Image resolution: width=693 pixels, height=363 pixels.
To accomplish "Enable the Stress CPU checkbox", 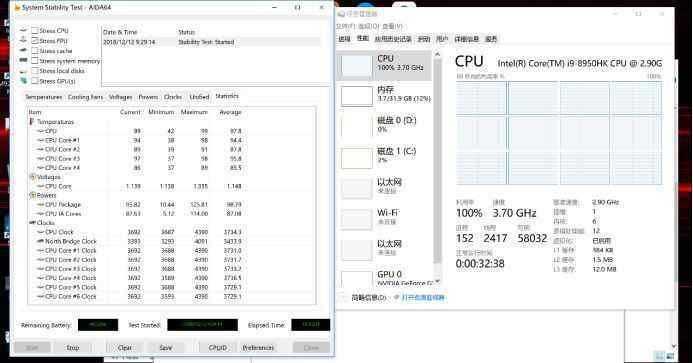I will coord(34,31).
